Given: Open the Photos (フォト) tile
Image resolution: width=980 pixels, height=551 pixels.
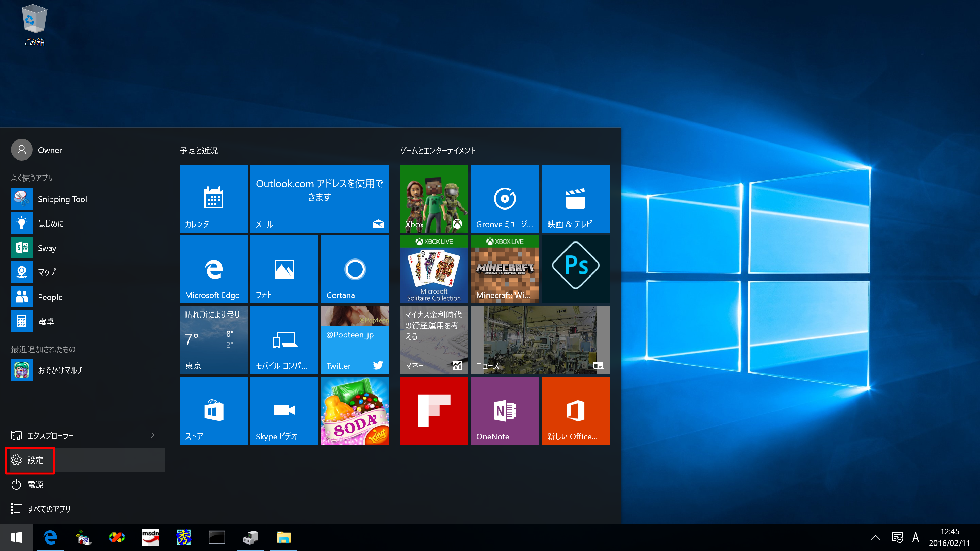Looking at the screenshot, I should [x=284, y=269].
